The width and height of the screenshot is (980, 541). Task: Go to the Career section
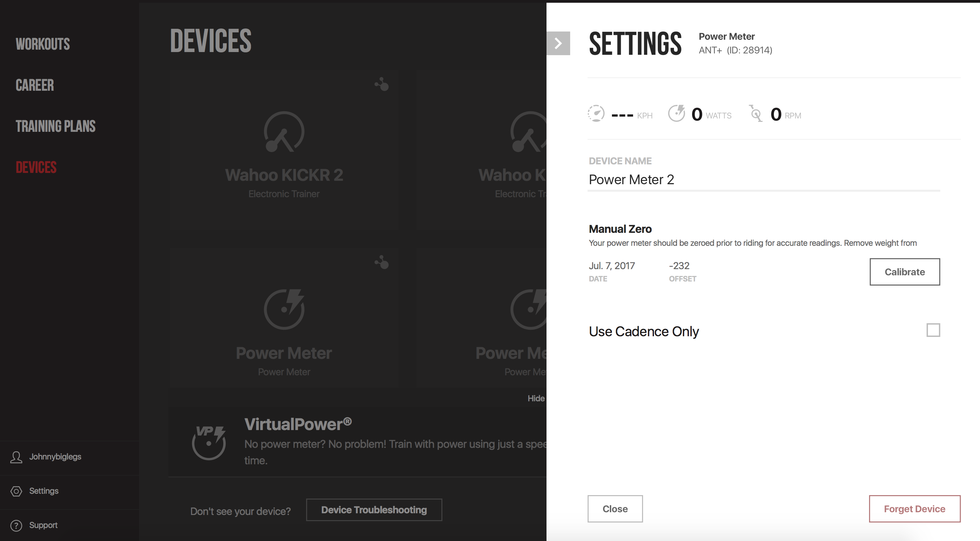click(x=35, y=85)
